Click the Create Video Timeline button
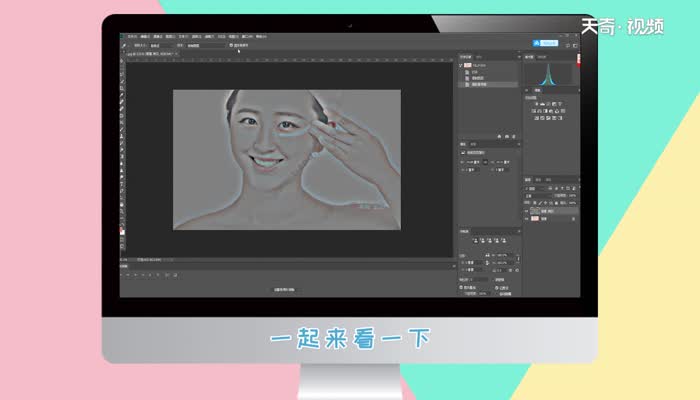700x400 pixels. [285, 289]
